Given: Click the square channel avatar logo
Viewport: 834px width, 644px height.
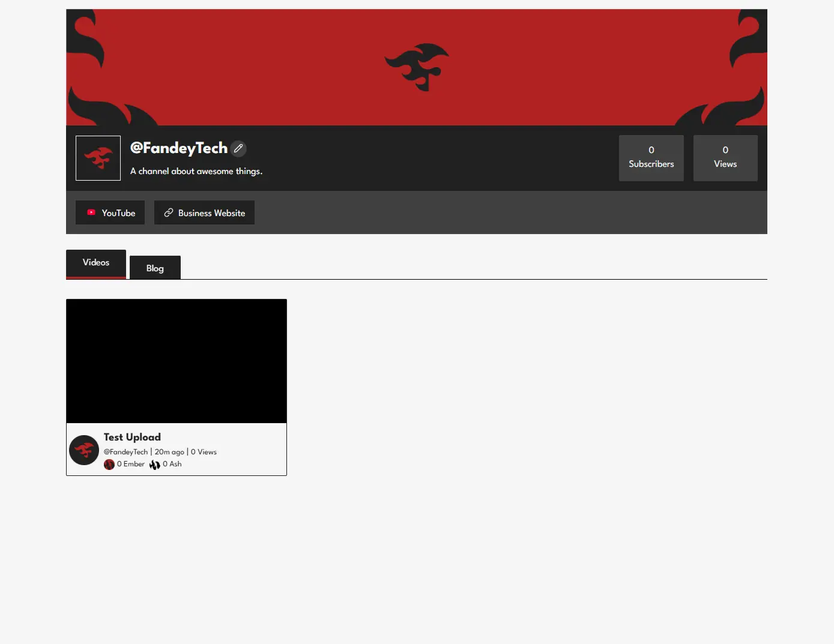Looking at the screenshot, I should [98, 158].
